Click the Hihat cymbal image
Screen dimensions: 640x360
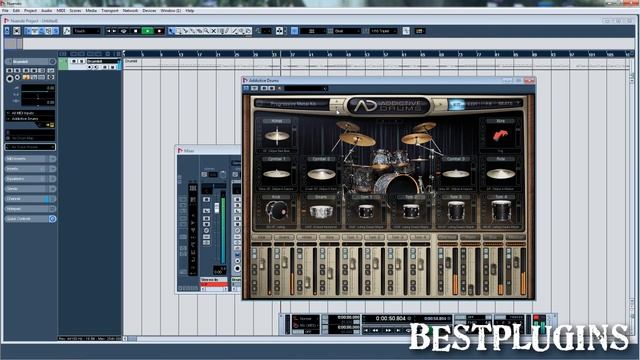(x=277, y=136)
